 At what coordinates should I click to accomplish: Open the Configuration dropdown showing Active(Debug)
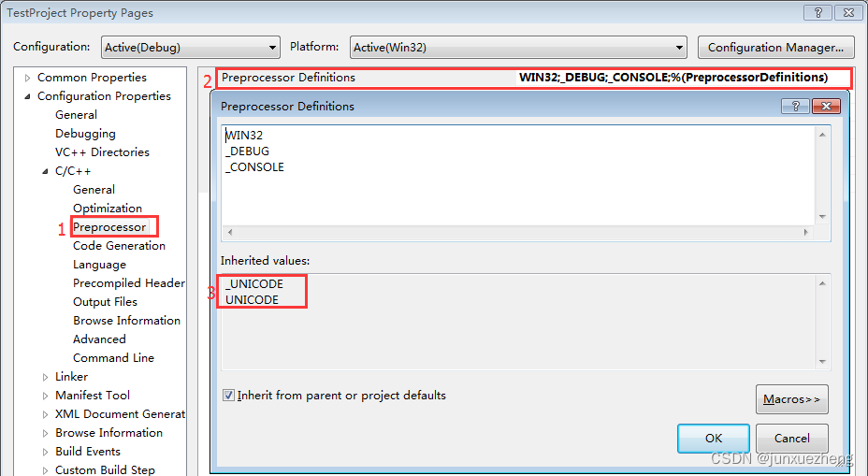tap(191, 48)
